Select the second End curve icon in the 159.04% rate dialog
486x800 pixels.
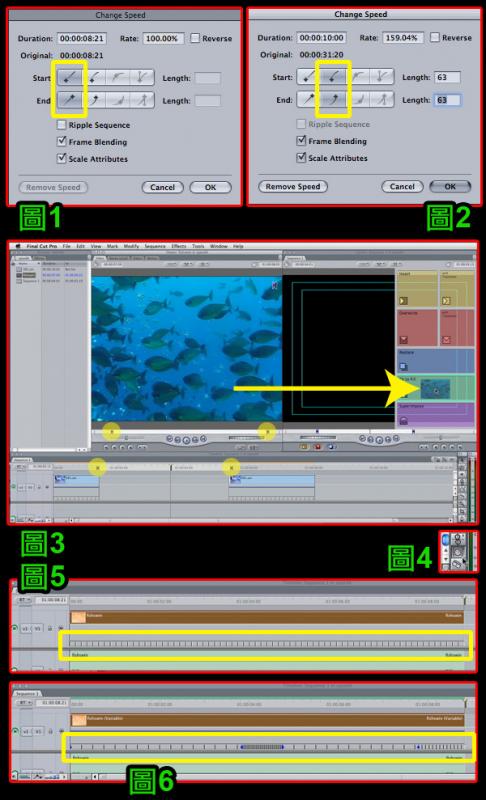click(333, 99)
